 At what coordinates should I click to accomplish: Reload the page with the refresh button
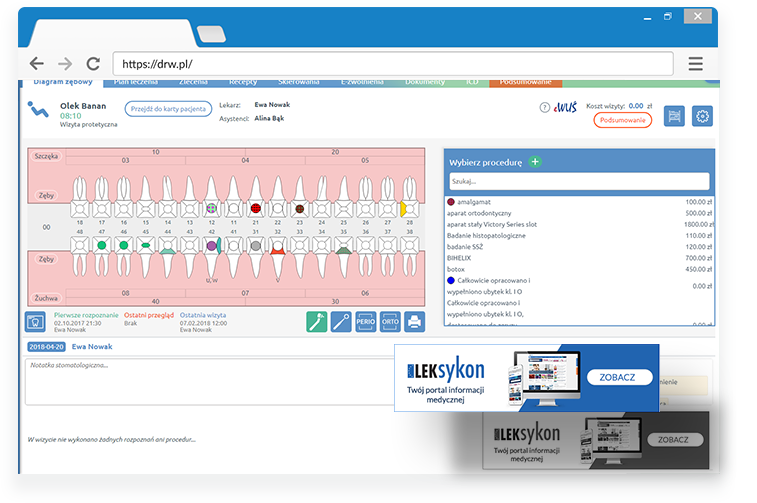point(93,64)
